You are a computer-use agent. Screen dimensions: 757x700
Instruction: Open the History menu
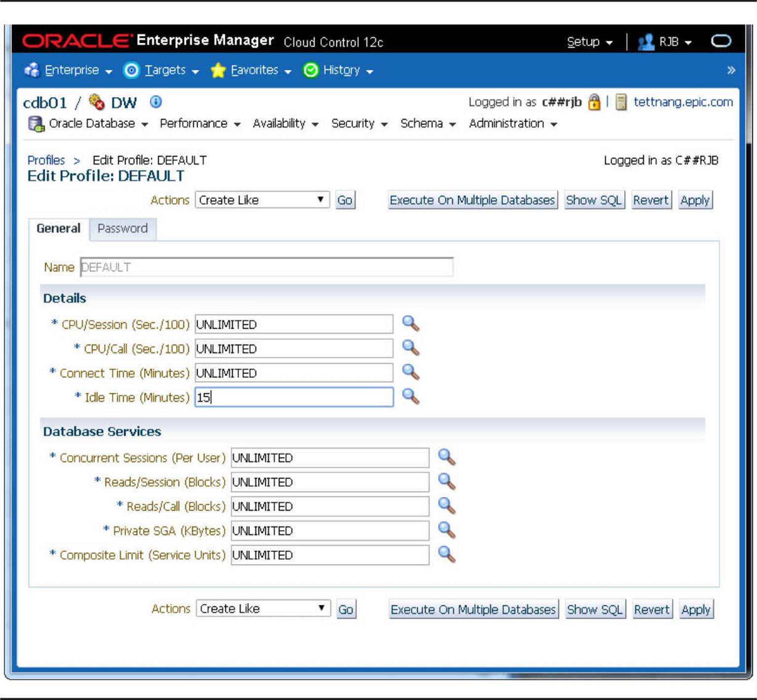point(348,70)
